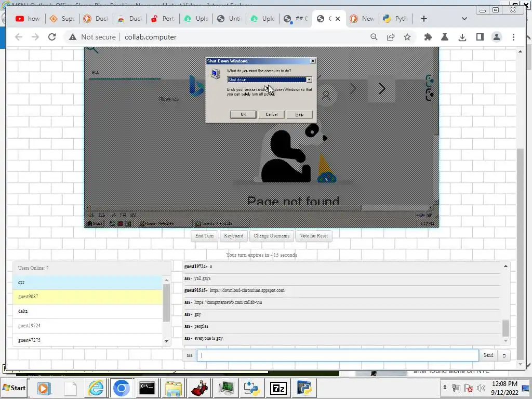Switch to the 'Supe' tab
The image size is (532, 399).
(62, 19)
